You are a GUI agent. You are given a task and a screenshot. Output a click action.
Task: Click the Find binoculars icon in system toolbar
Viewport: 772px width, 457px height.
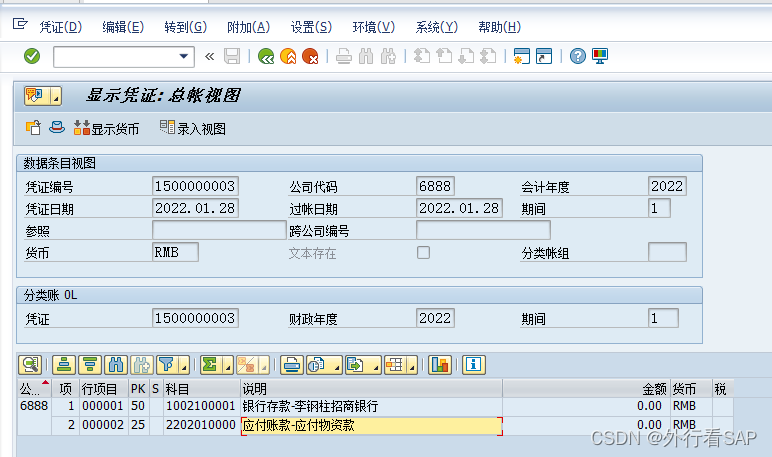pyautogui.click(x=366, y=56)
